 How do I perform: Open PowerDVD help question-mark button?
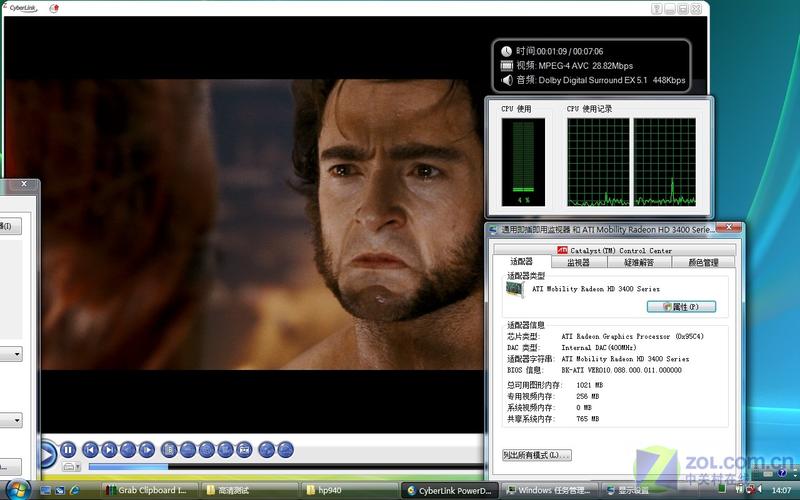pos(657,8)
